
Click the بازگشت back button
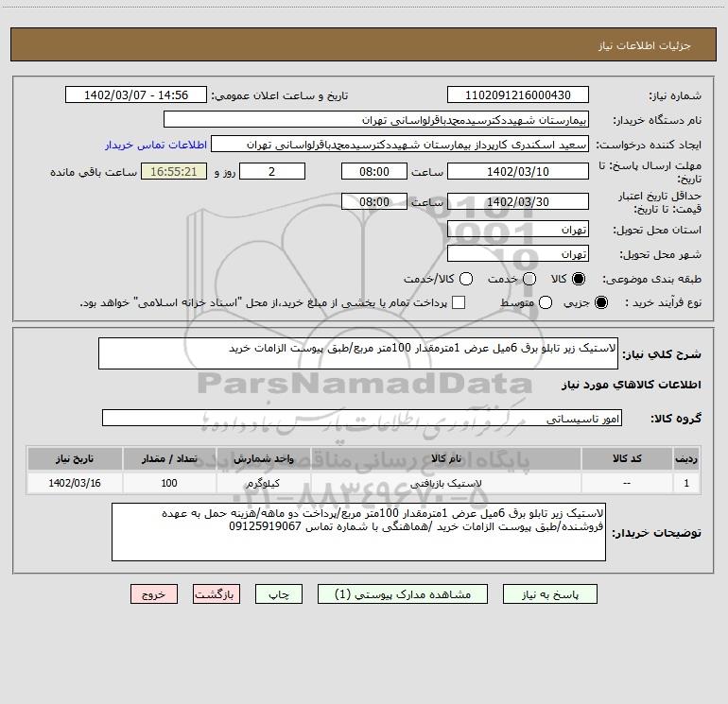coord(217,594)
